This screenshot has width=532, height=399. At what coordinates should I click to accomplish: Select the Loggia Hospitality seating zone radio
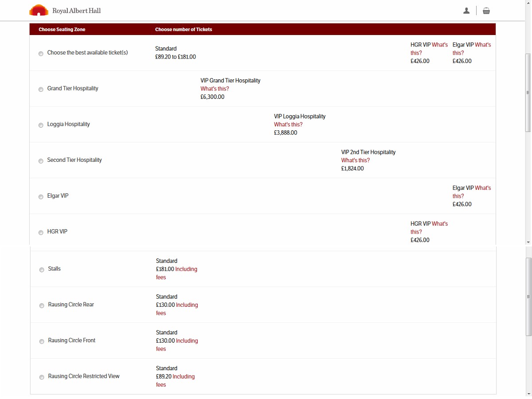pyautogui.click(x=41, y=125)
